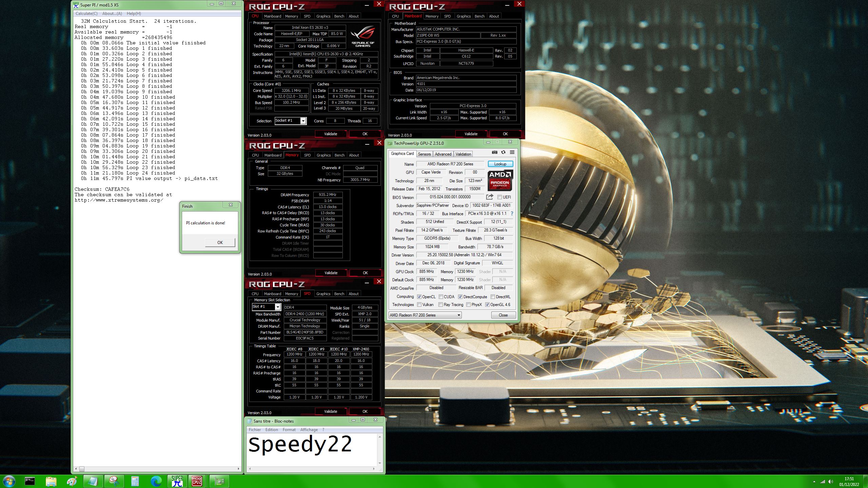Click the GPU-Z title bar icon
This screenshot has height=488, width=868.
[x=390, y=143]
